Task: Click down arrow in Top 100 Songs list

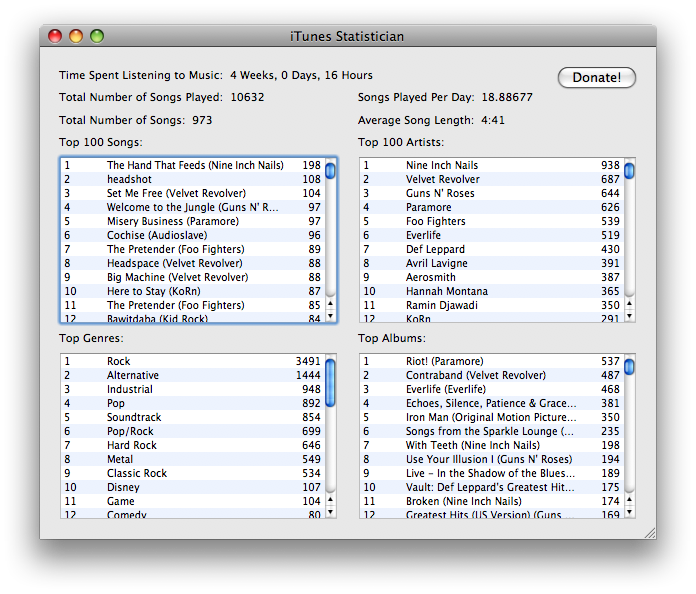Action: coord(330,316)
